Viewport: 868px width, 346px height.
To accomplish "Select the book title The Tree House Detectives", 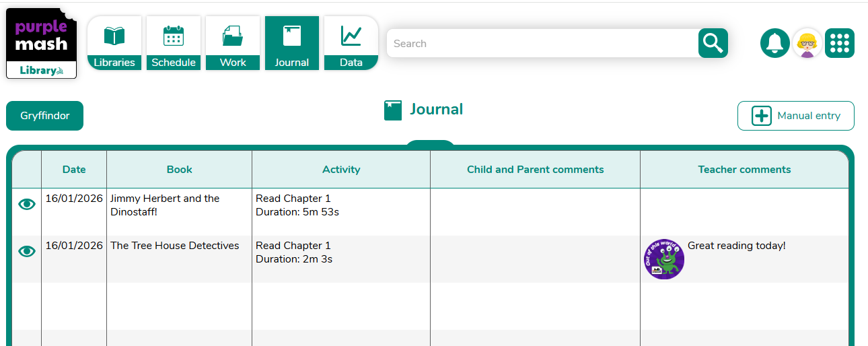I will click(175, 246).
